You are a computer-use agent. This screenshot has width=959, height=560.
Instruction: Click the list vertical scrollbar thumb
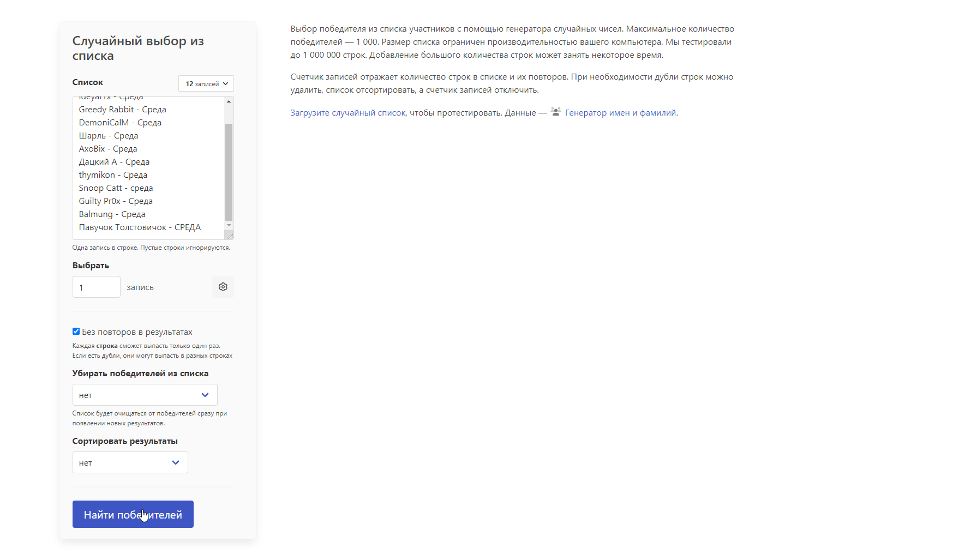coord(229,172)
